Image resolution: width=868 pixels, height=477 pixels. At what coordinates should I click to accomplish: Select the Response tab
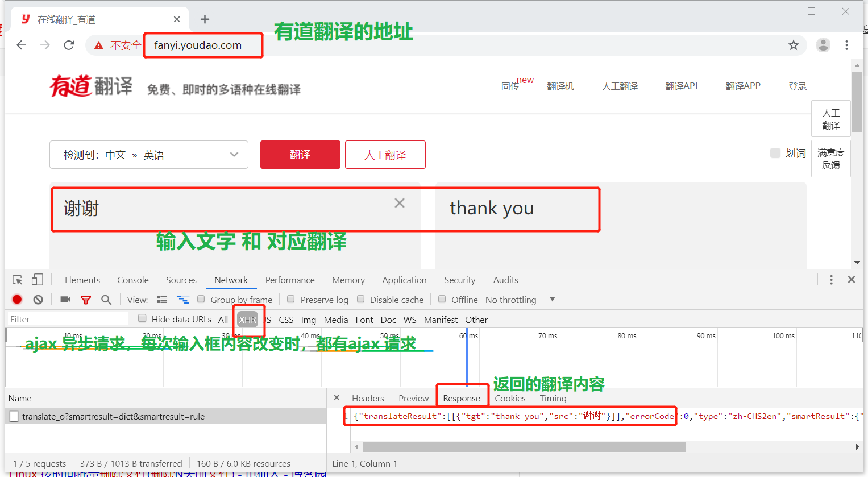[462, 398]
